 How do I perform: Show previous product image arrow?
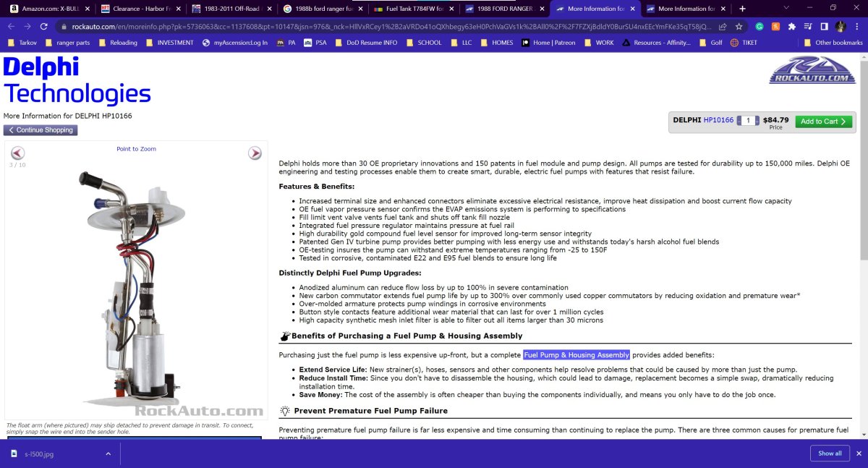coord(17,153)
